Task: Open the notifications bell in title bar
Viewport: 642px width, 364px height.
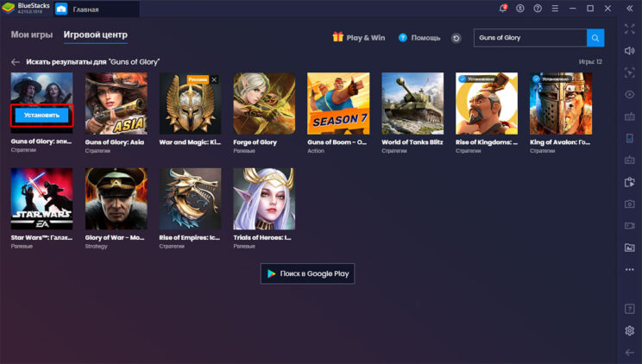Action: 503,9
